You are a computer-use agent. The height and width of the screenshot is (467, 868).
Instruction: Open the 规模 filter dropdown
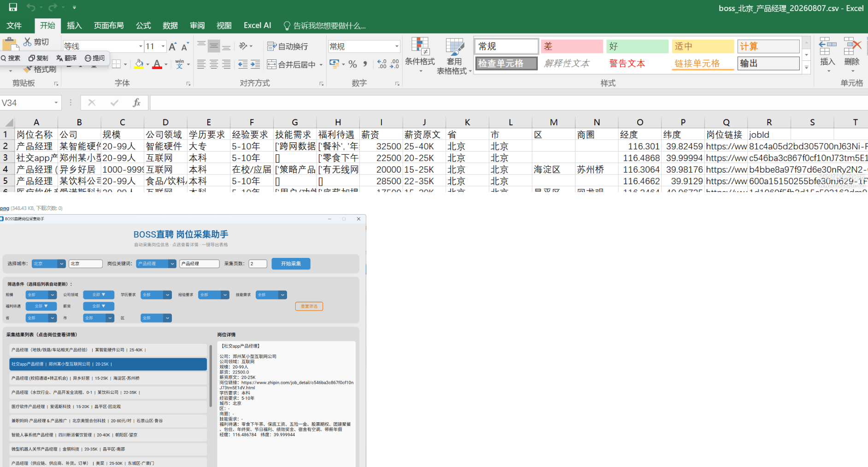tap(41, 295)
